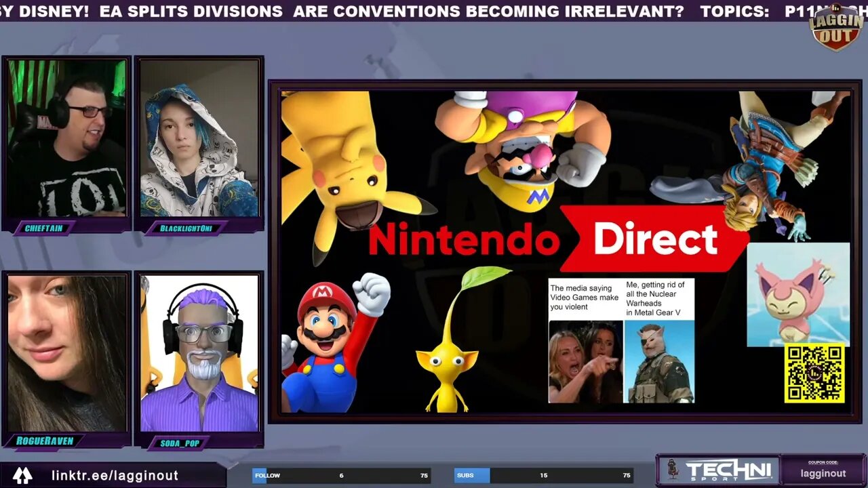This screenshot has width=868, height=488.
Task: Click the 'EA SPLITS DIVISIONS' ticker headline
Action: (191, 12)
